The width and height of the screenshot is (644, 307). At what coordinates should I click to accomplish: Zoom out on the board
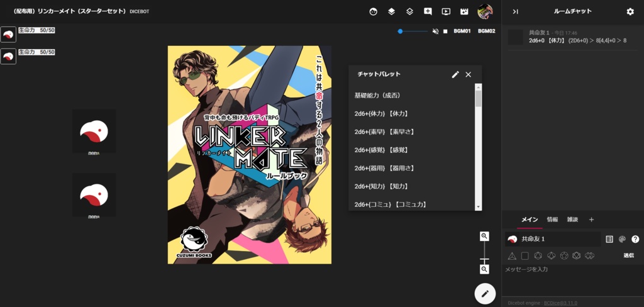485,269
